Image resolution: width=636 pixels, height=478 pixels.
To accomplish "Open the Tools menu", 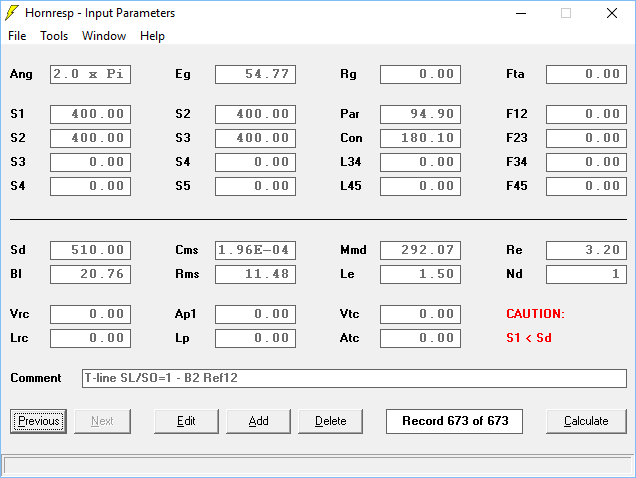I will [54, 36].
